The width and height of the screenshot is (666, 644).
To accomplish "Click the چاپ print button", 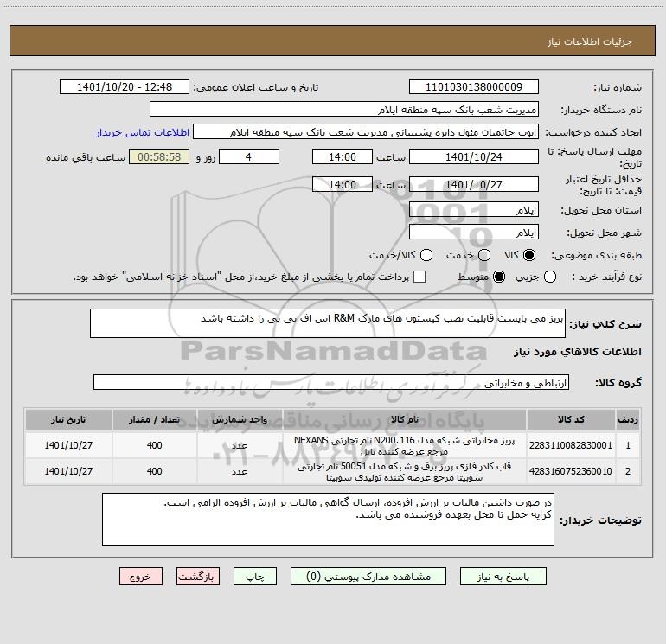I will [x=255, y=577].
